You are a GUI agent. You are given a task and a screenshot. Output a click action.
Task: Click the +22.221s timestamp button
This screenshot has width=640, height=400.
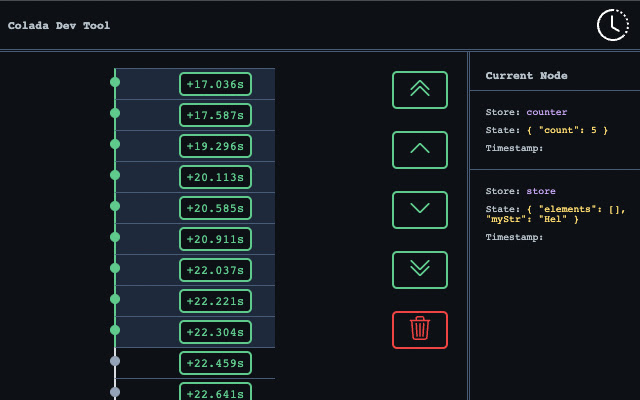coord(215,301)
